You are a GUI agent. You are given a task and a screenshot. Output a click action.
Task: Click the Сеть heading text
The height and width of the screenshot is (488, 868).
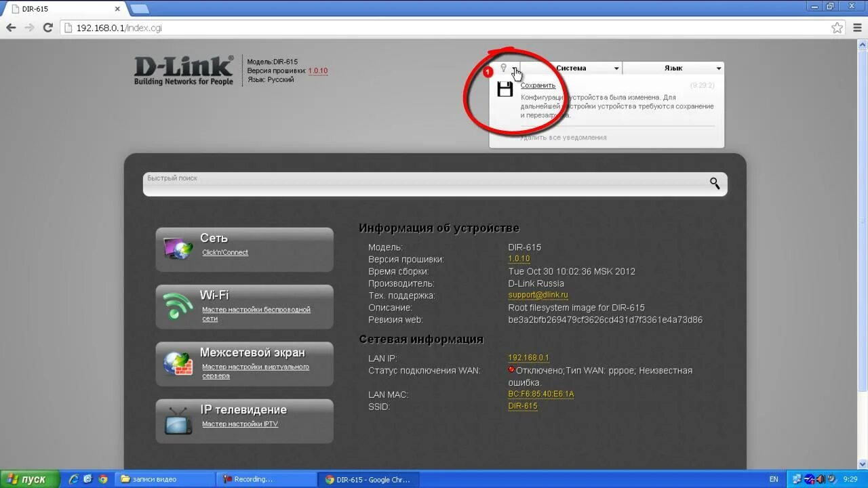coord(214,238)
